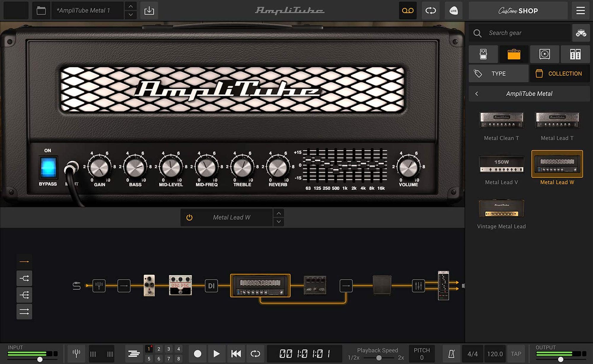Select the parallel chains routing icon
The image size is (593, 364).
tap(24, 312)
